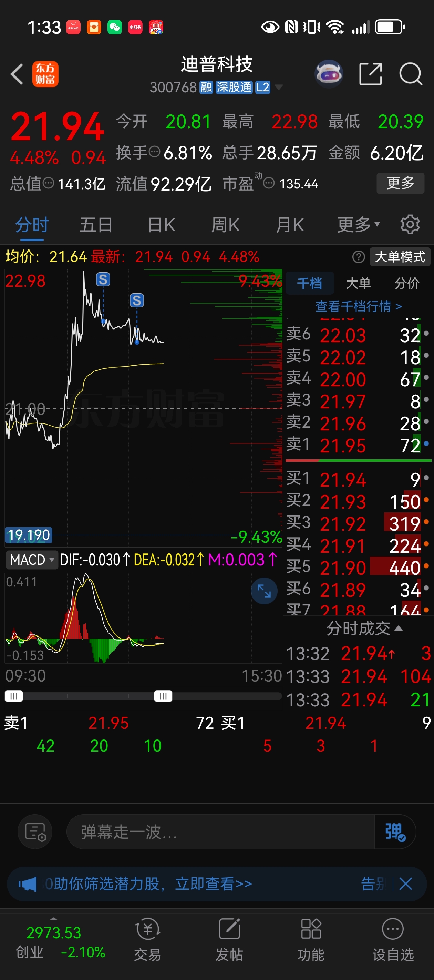Collapse 分时成交 section
This screenshot has width=434, height=980.
364,629
